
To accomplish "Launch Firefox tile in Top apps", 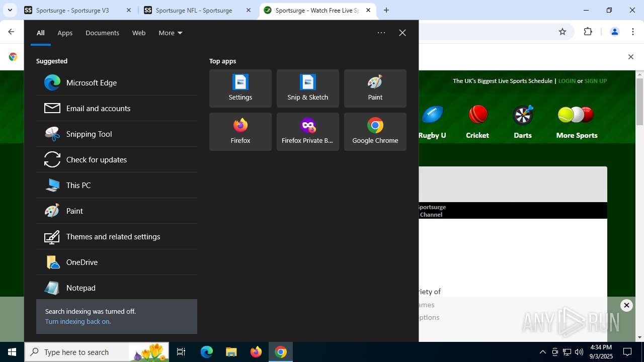I will [240, 132].
